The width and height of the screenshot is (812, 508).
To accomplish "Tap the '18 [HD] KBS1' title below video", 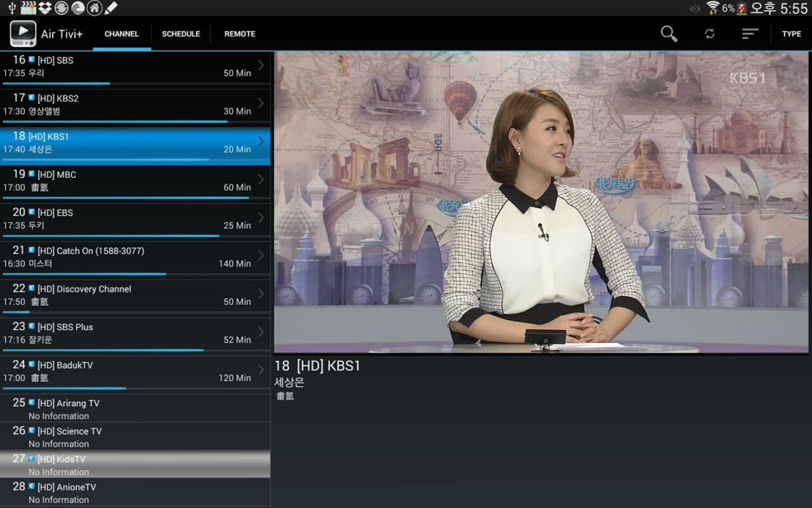I will (x=317, y=366).
